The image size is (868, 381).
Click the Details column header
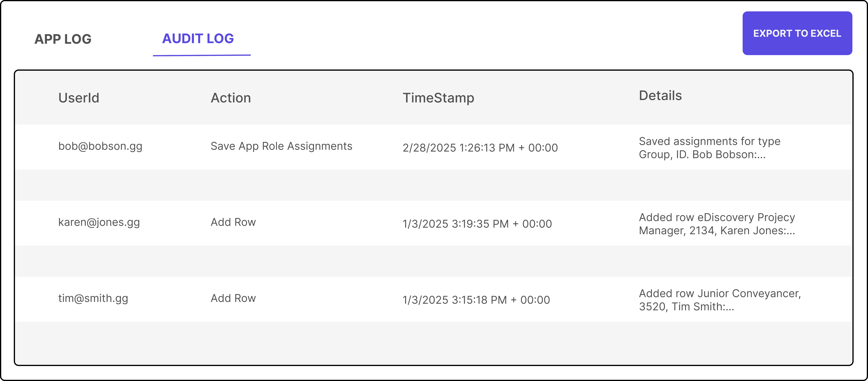click(660, 96)
